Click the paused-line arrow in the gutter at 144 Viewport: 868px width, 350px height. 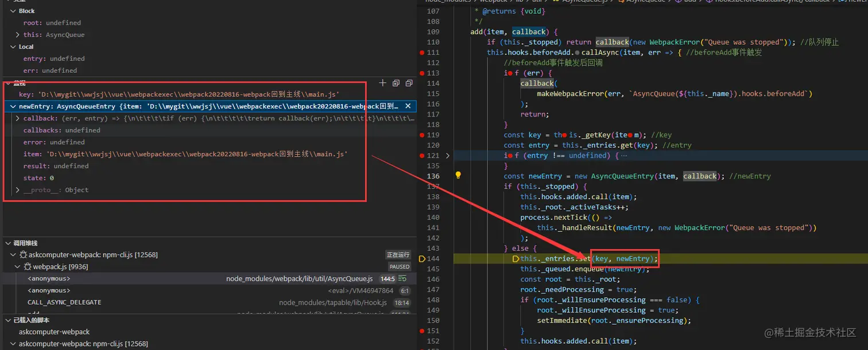tap(422, 259)
